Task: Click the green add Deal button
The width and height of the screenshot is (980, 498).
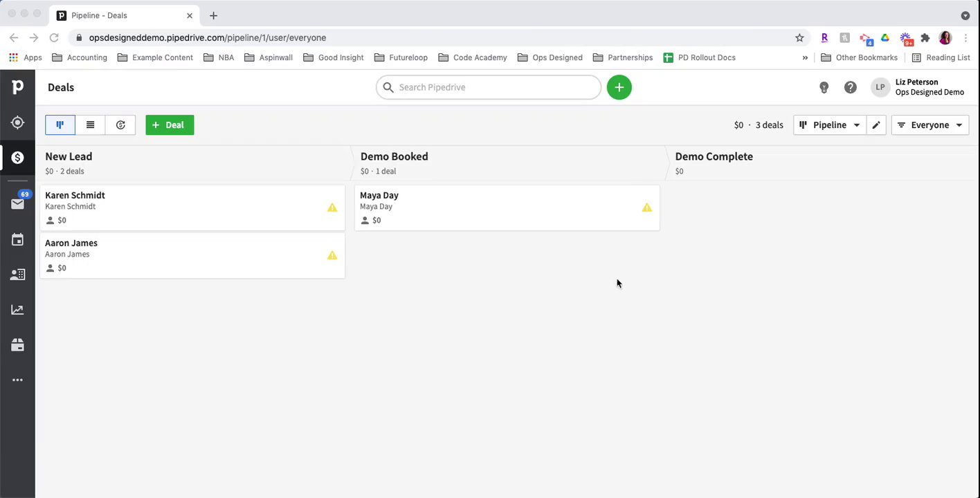Action: click(170, 125)
